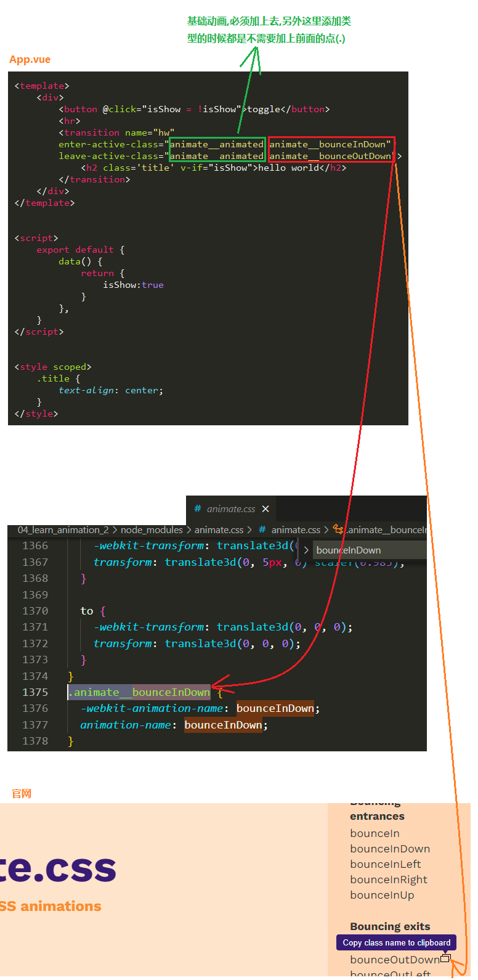478x980 pixels.
Task: Open animate.css folder breadcrumb segment
Action: [x=219, y=530]
